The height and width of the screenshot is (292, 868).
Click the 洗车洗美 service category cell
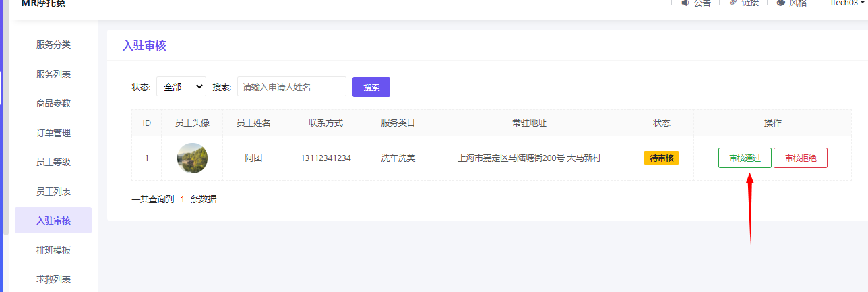pyautogui.click(x=398, y=158)
